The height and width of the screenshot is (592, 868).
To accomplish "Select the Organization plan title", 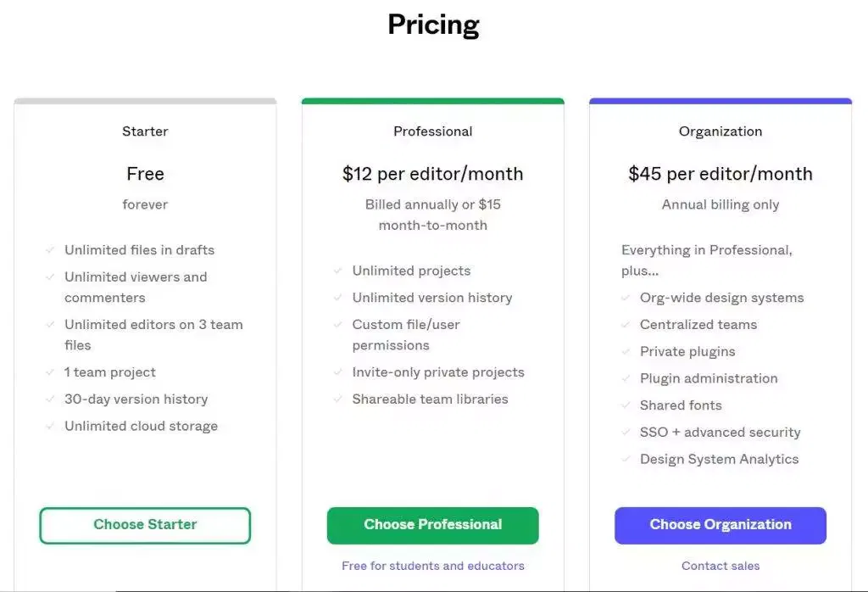I will [721, 131].
